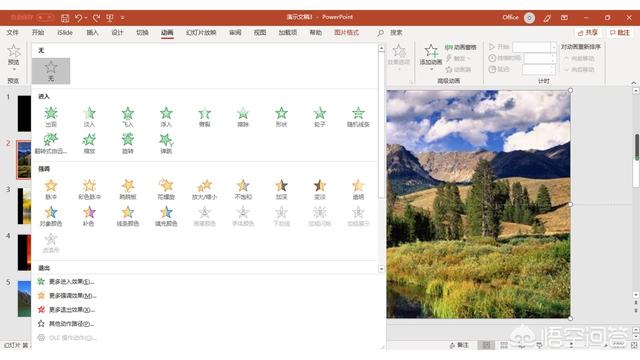Screen dimensions: 640x360
Task: Select the 陀螺旋 (Spin) emphasis effect
Action: 166,189
